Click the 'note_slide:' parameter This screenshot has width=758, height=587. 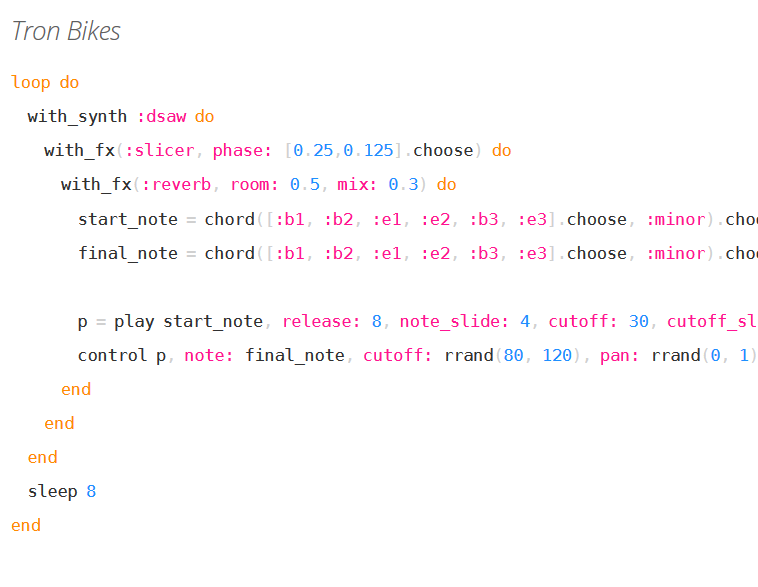pyautogui.click(x=454, y=322)
